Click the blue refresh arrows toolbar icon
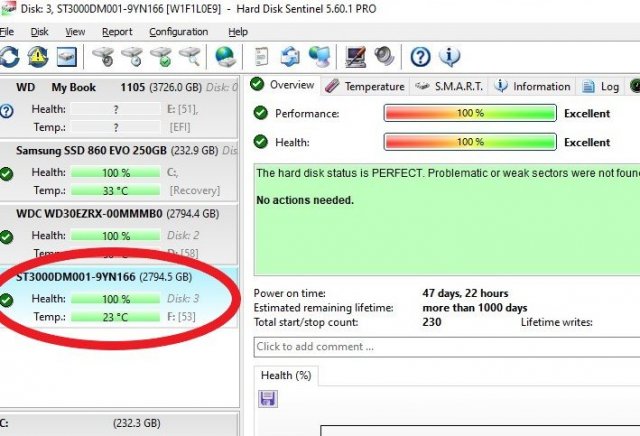The image size is (640, 436). pos(10,56)
